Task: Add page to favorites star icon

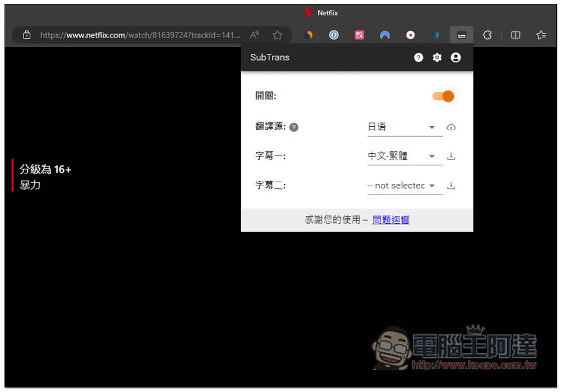Action: coord(277,35)
